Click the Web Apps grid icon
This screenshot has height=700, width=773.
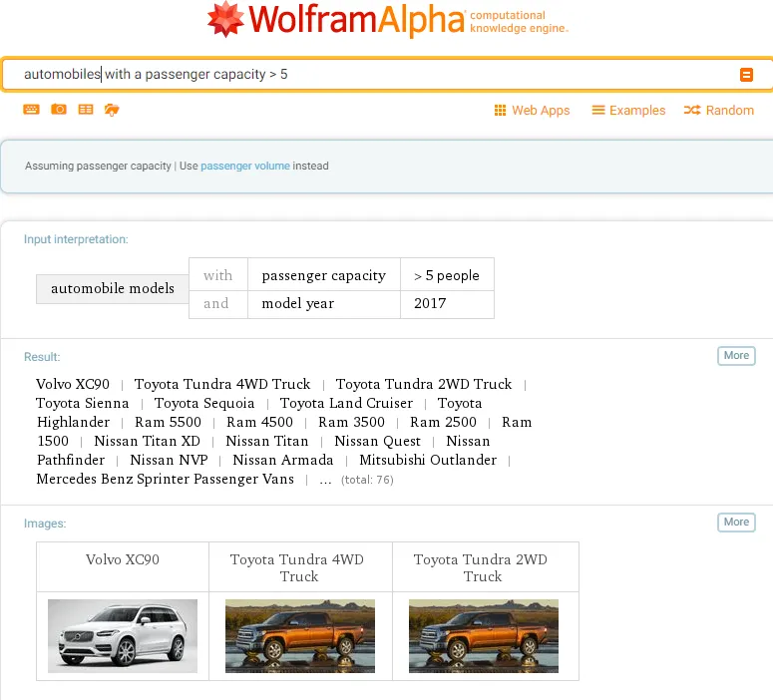click(x=500, y=111)
